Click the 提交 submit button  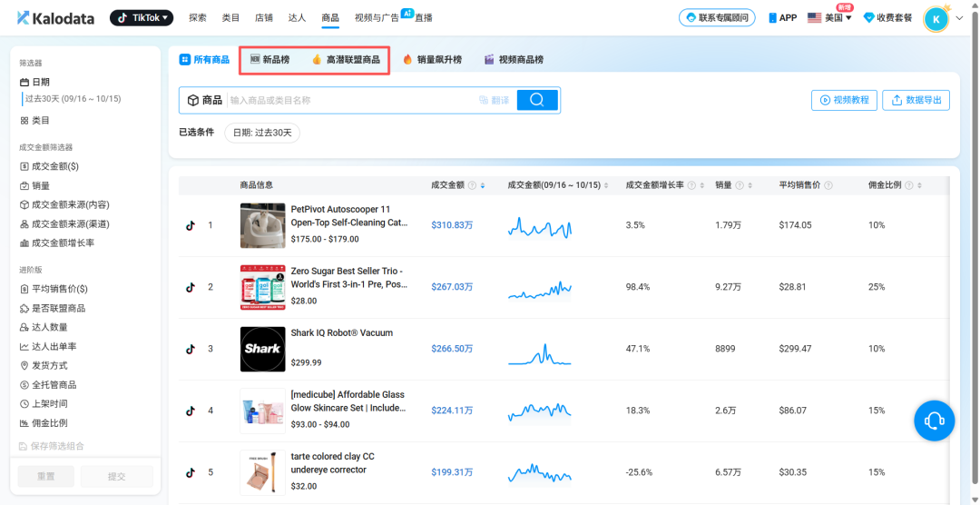[117, 476]
